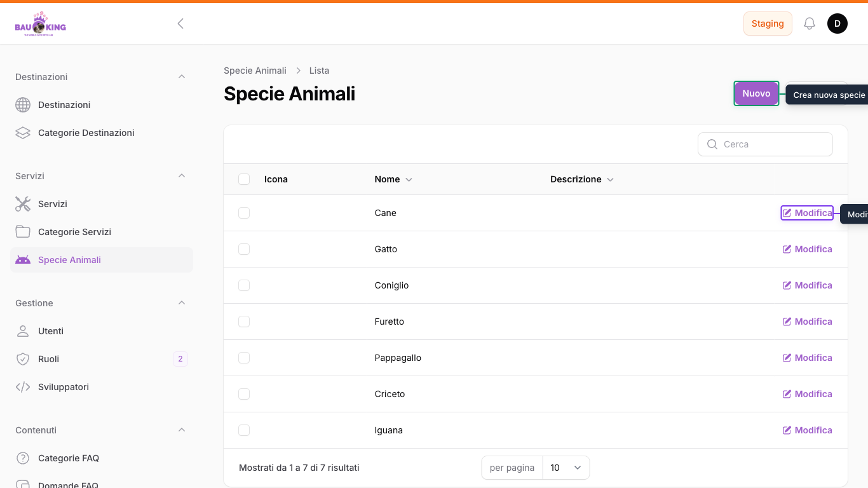
Task: Check the select-all checkbox in the table header
Action: pyautogui.click(x=244, y=179)
